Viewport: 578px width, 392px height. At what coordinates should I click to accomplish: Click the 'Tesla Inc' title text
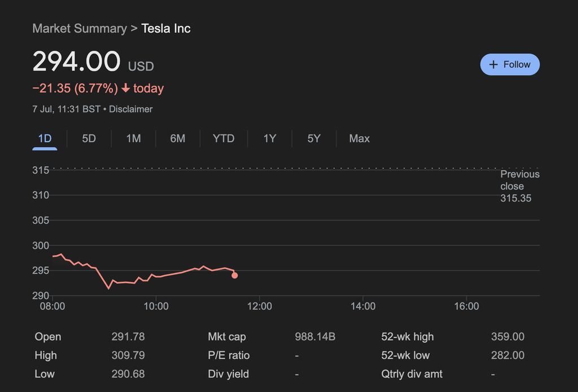166,28
